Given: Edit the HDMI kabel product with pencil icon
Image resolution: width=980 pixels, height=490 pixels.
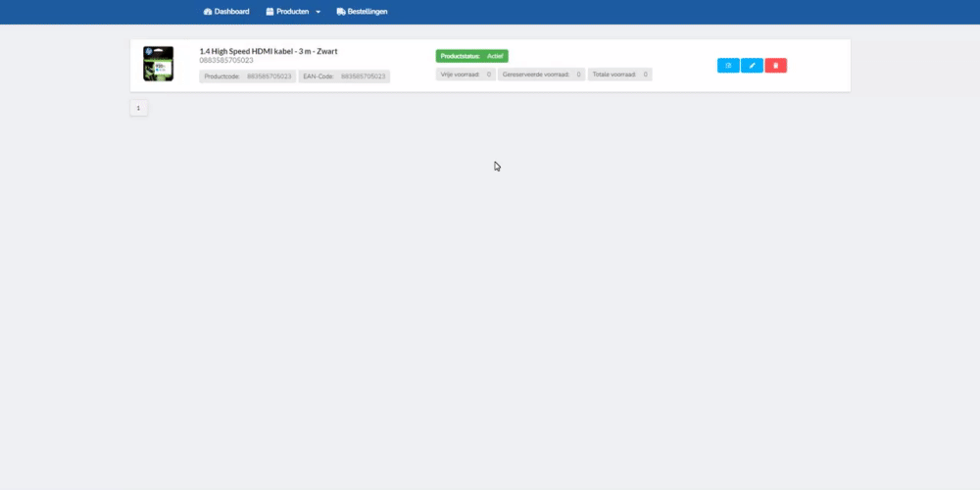Looking at the screenshot, I should (752, 66).
